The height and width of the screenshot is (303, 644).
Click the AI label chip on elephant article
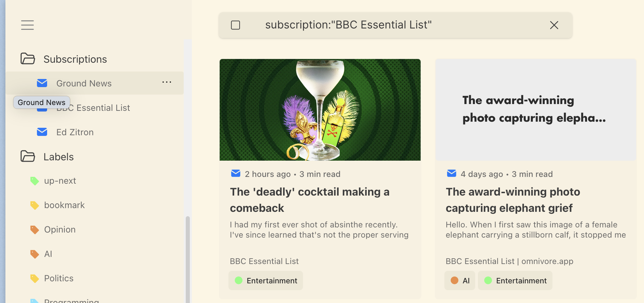[460, 281]
